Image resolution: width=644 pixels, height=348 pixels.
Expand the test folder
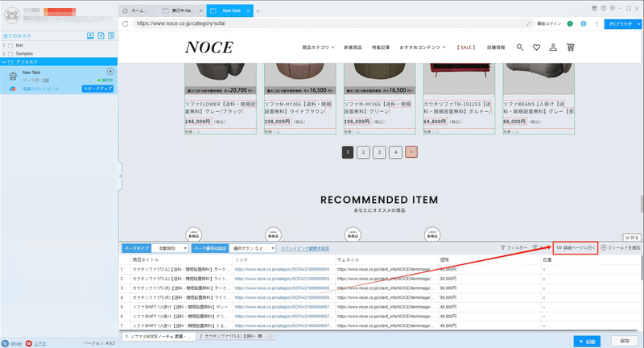click(4, 45)
